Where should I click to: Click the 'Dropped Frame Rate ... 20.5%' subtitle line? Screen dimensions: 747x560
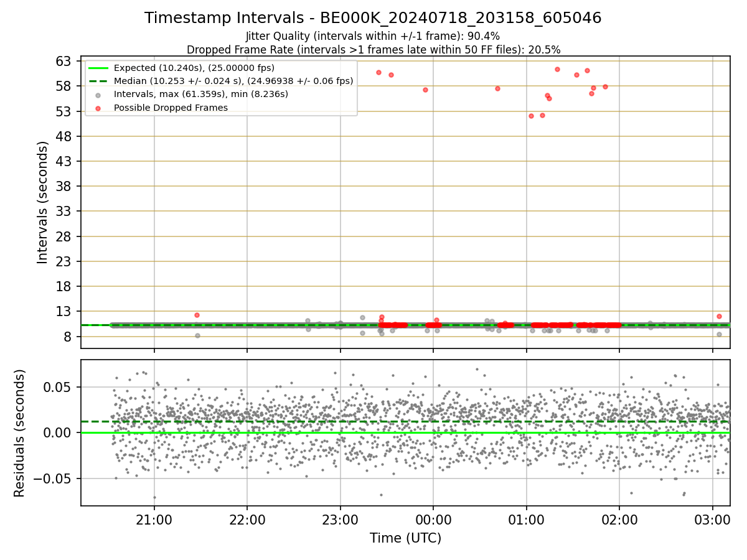coord(374,50)
